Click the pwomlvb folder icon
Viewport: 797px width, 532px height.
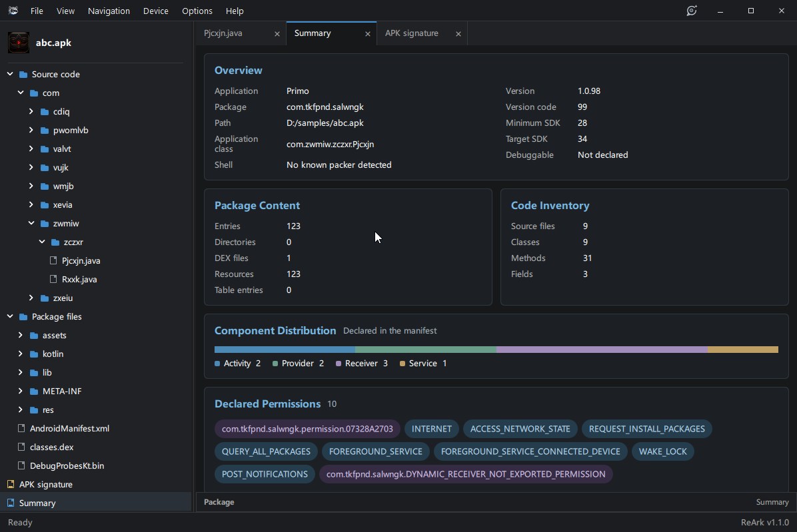[45, 131]
